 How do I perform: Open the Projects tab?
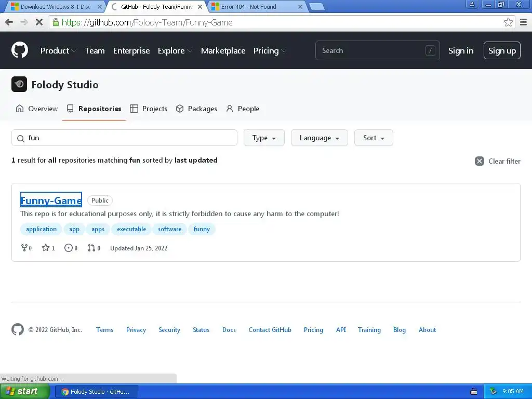[x=149, y=109]
